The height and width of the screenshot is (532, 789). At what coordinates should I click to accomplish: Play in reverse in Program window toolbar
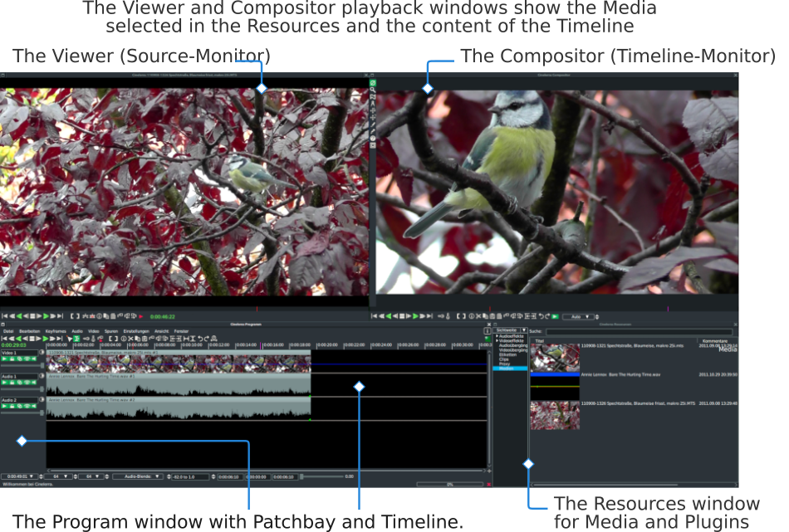click(18, 339)
